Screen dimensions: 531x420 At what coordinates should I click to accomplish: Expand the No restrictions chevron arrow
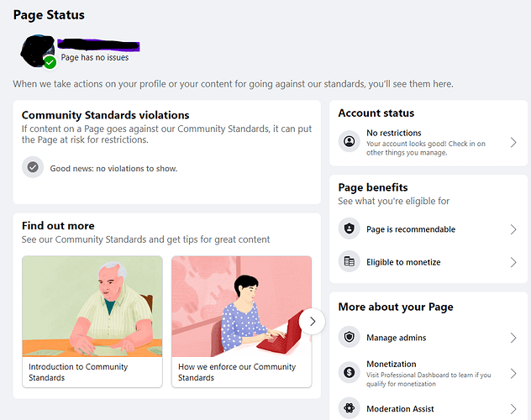click(x=513, y=143)
